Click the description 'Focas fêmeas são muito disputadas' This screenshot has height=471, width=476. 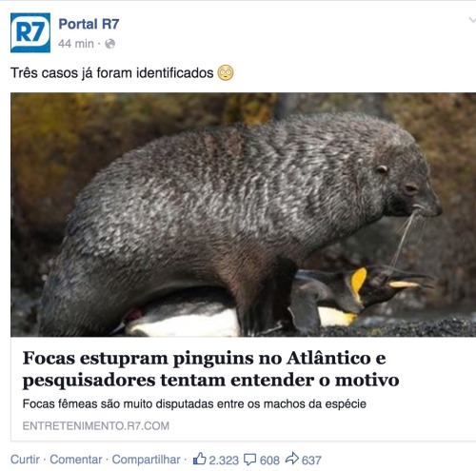(194, 404)
